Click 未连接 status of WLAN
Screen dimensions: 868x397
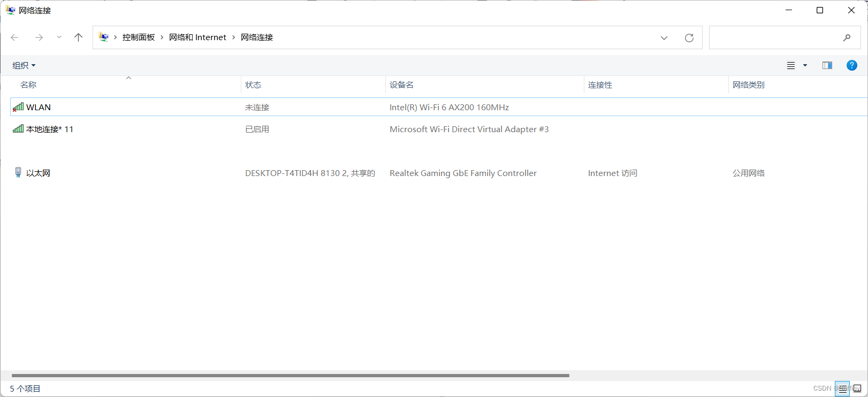click(x=257, y=108)
